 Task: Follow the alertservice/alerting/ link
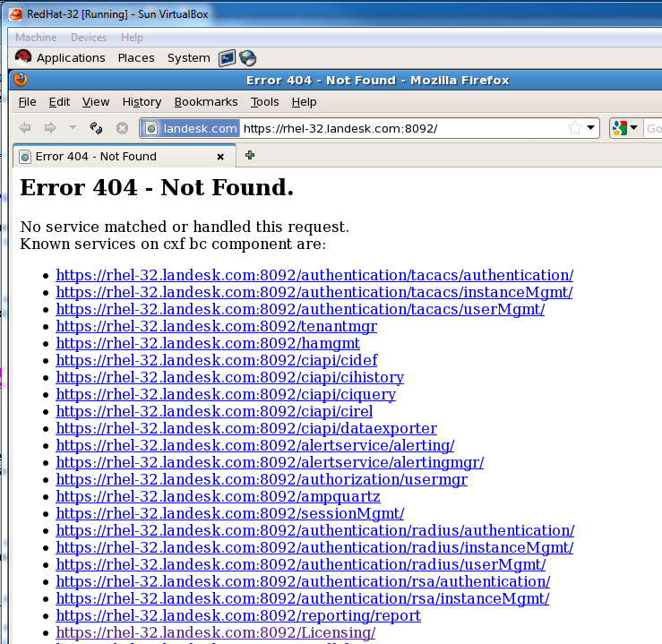click(x=255, y=445)
